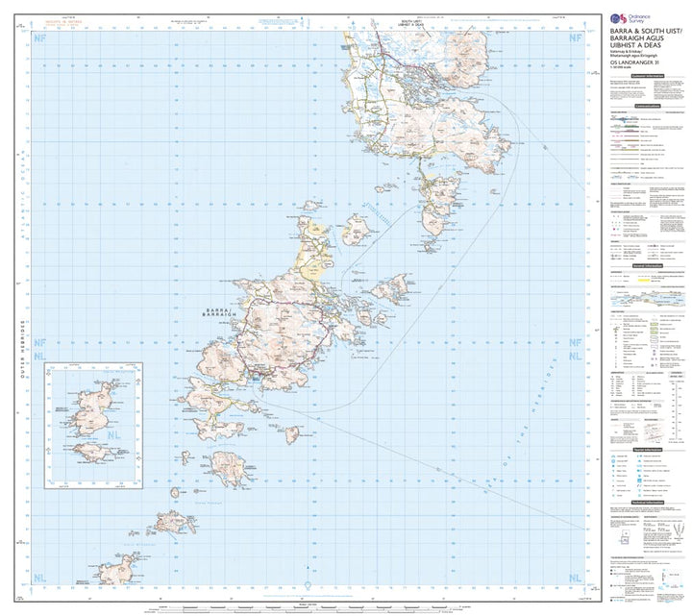The width and height of the screenshot is (692, 616).
Task: Select the 'General Information' legend header
Action: [648, 266]
